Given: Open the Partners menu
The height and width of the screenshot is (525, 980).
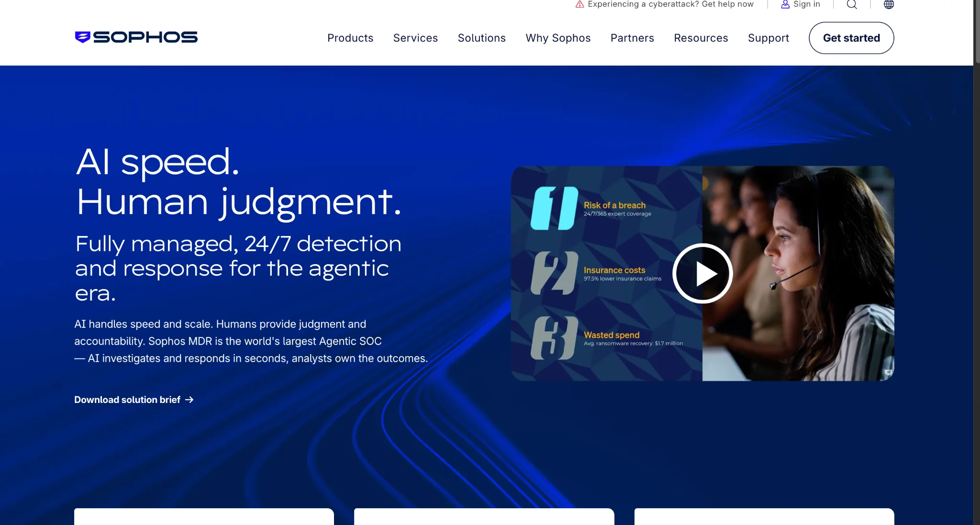Looking at the screenshot, I should point(632,38).
